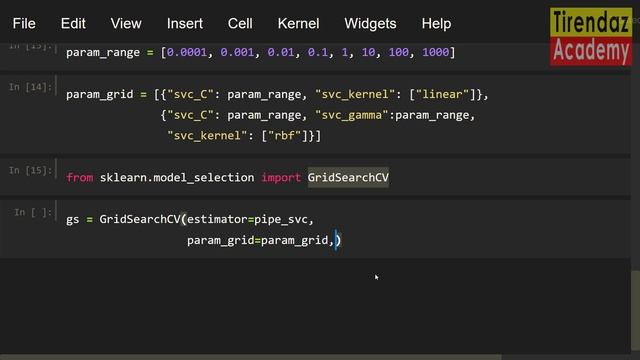The image size is (640, 360).
Task: Click the In [14] param_grid code cell
Action: point(315,115)
